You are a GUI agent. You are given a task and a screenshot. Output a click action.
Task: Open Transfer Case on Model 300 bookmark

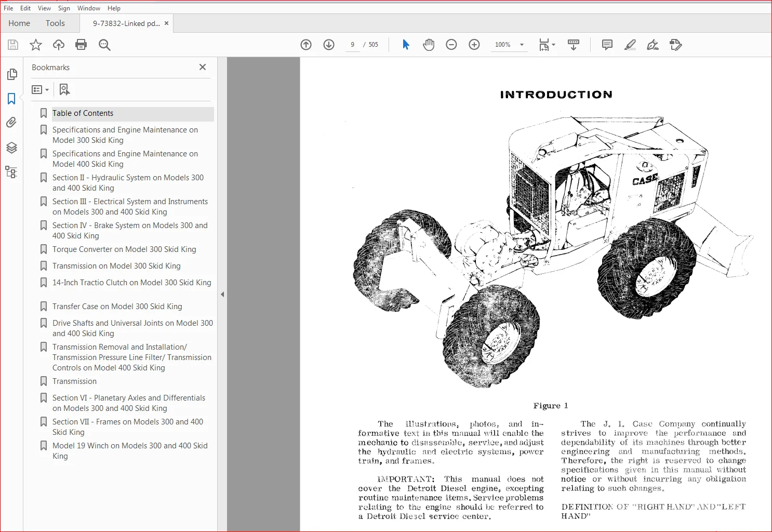click(x=117, y=307)
